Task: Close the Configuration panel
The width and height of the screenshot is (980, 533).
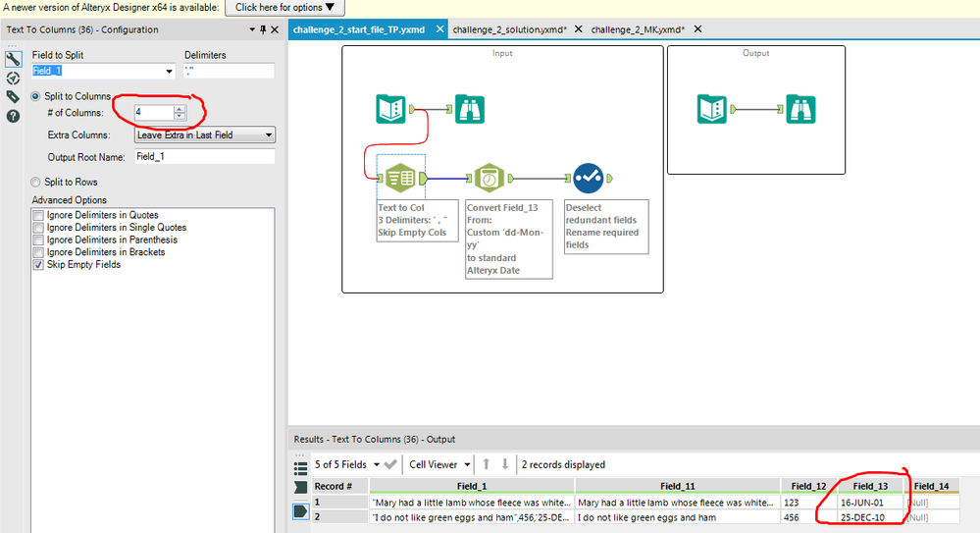Action: pyautogui.click(x=275, y=29)
